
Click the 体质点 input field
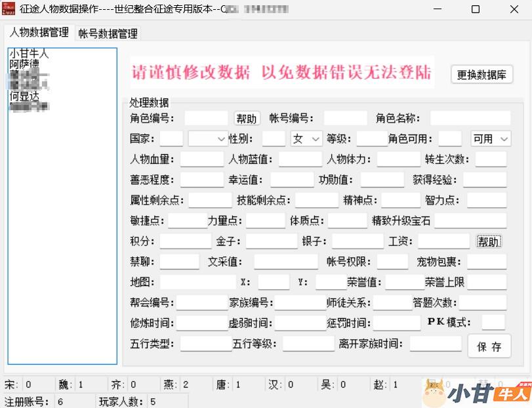coord(348,221)
